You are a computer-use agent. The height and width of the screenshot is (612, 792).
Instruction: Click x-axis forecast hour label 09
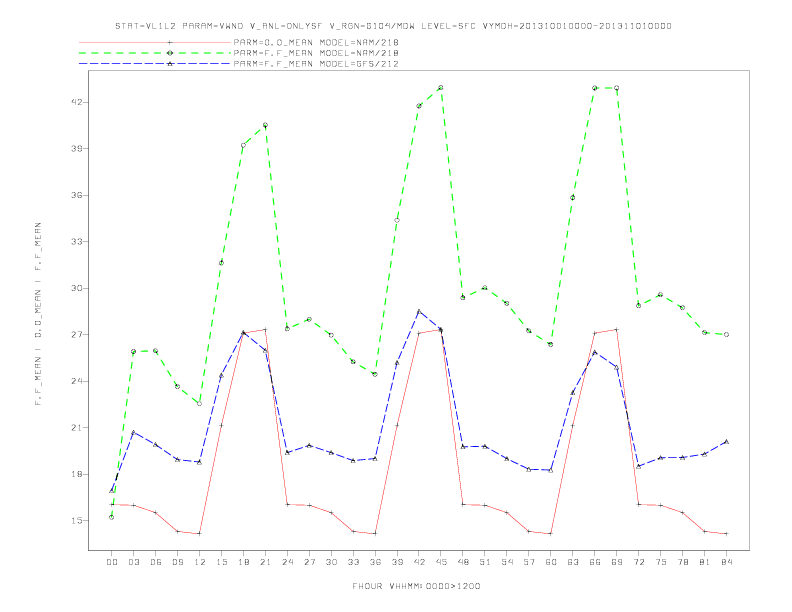click(x=177, y=562)
